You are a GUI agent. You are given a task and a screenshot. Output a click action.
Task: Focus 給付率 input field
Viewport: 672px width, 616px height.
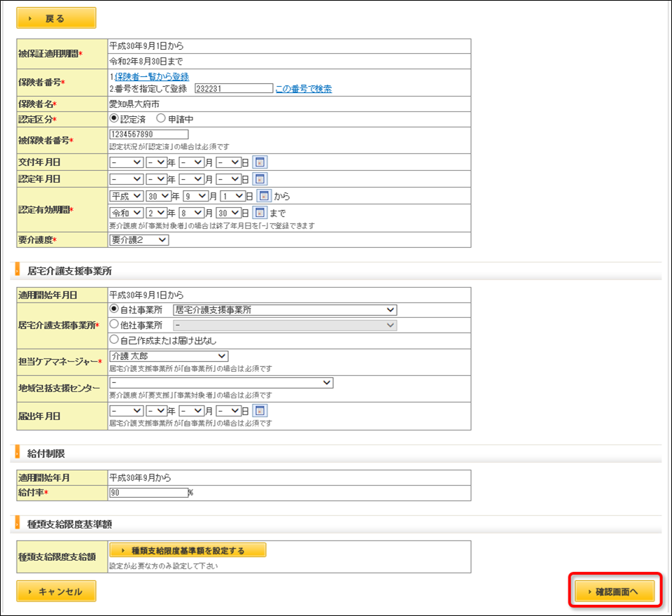tap(148, 493)
